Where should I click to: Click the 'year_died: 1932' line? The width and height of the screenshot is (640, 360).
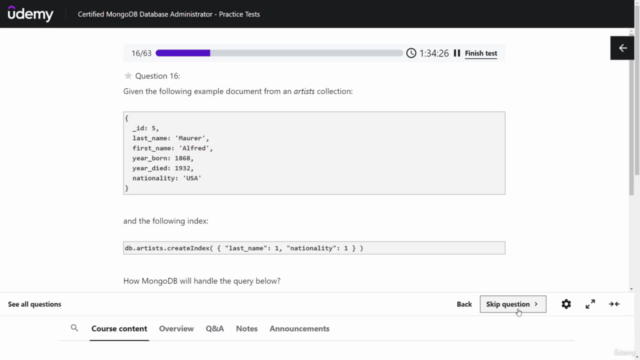(163, 168)
